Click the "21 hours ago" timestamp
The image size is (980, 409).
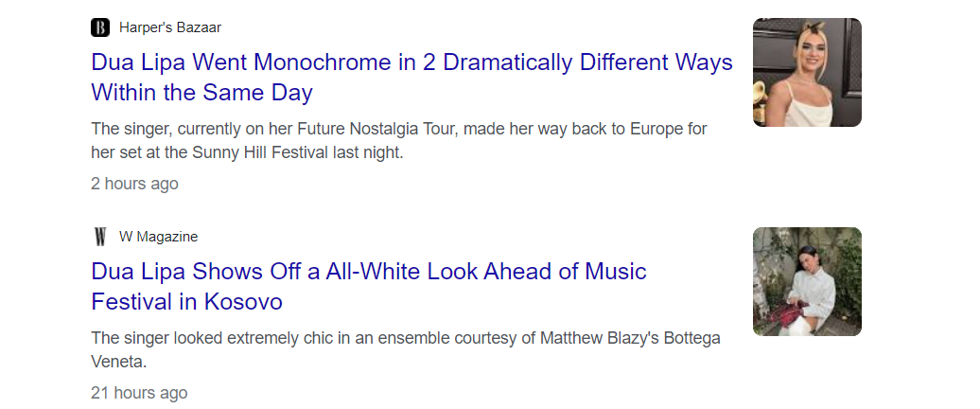139,393
